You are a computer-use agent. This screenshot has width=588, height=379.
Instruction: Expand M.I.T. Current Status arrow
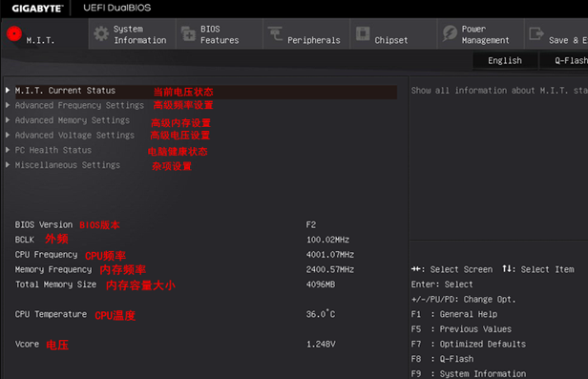8,91
